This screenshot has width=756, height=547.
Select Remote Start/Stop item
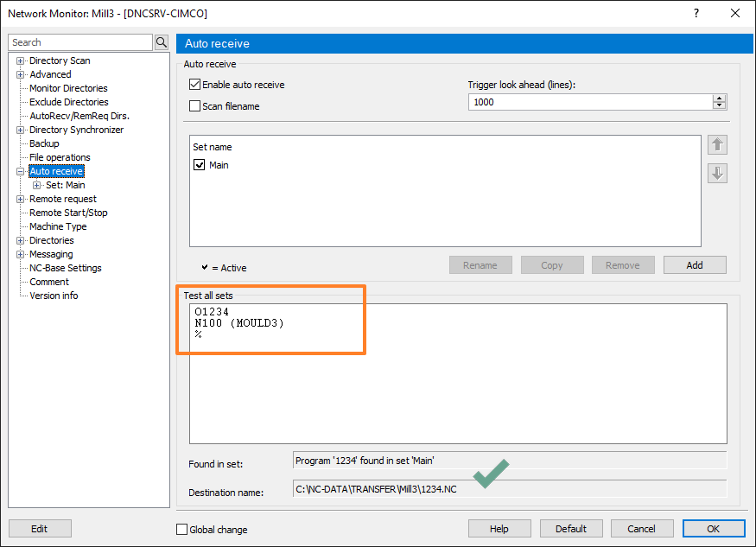coord(68,213)
